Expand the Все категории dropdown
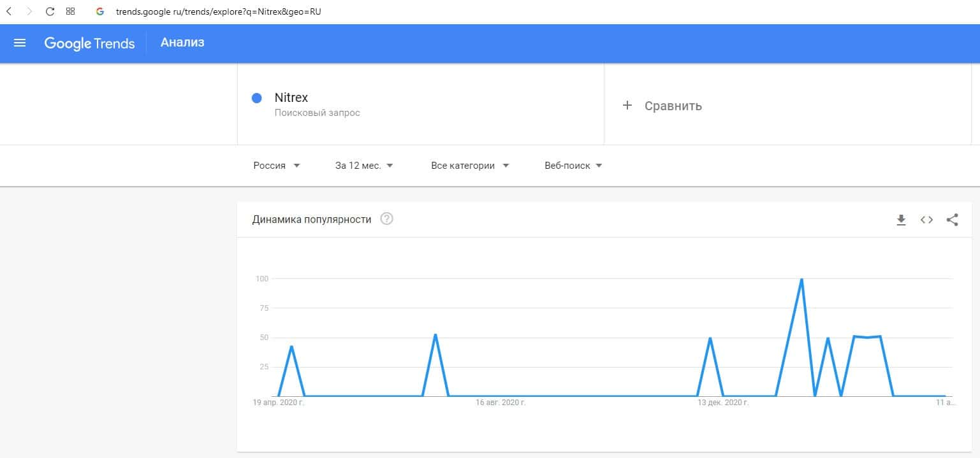This screenshot has height=458, width=980. (470, 166)
